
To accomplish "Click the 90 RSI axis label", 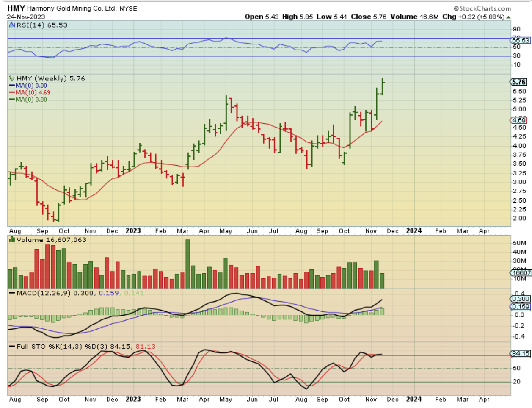I will click(x=517, y=29).
